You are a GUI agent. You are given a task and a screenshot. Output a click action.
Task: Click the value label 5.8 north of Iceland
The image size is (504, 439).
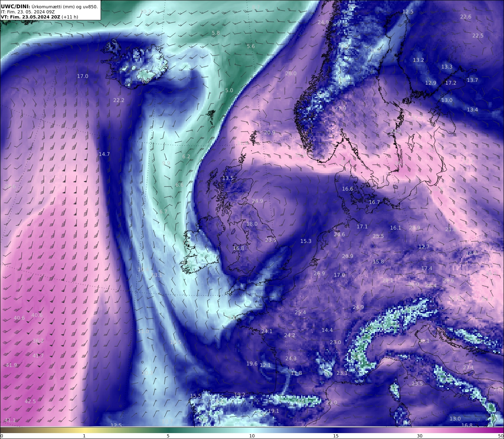pos(216,33)
